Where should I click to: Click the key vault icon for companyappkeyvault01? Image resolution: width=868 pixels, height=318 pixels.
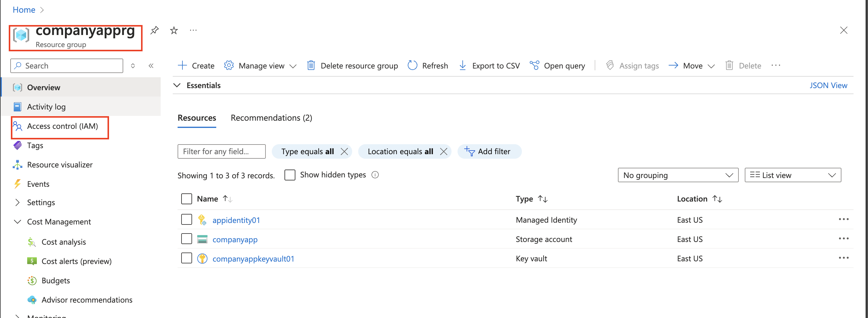tap(202, 259)
